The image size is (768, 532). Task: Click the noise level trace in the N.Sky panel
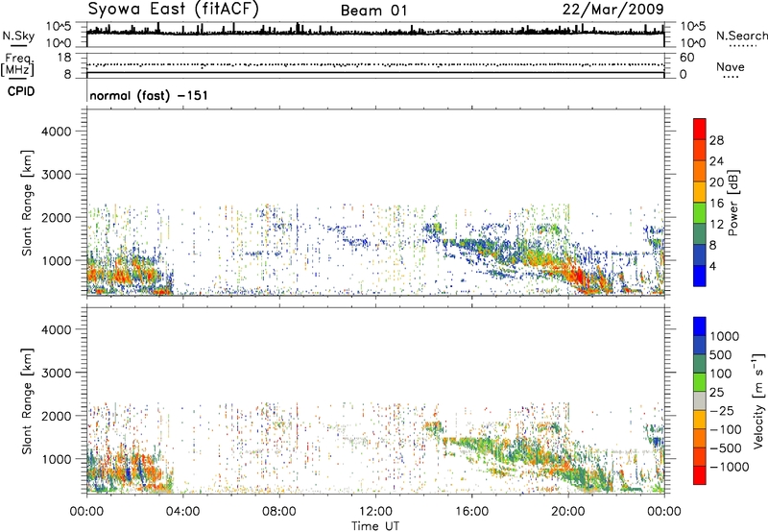pos(375,33)
